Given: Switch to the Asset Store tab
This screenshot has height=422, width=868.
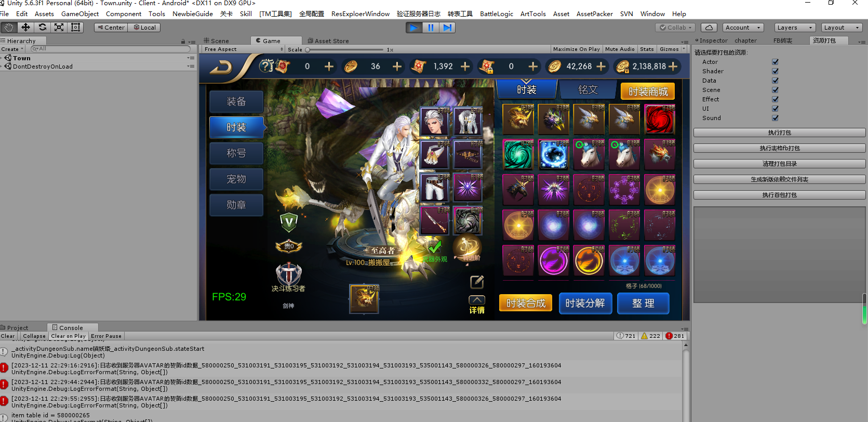Looking at the screenshot, I should pyautogui.click(x=331, y=41).
